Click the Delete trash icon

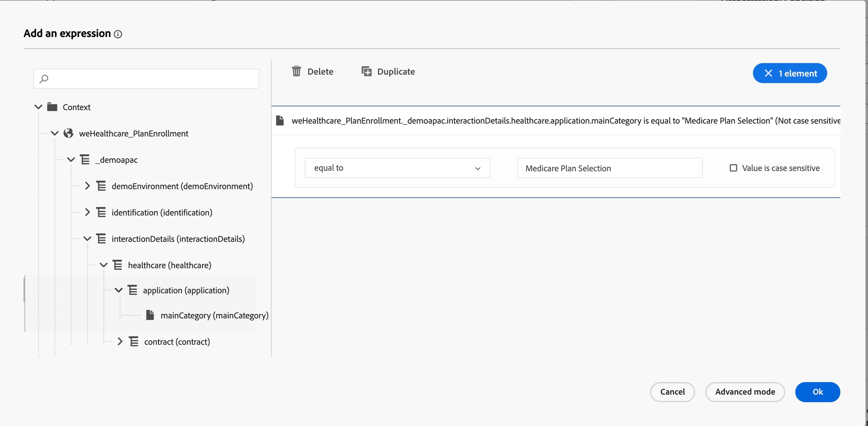tap(296, 71)
